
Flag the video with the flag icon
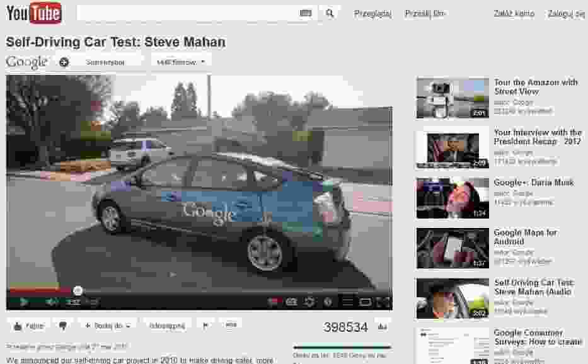click(x=205, y=326)
